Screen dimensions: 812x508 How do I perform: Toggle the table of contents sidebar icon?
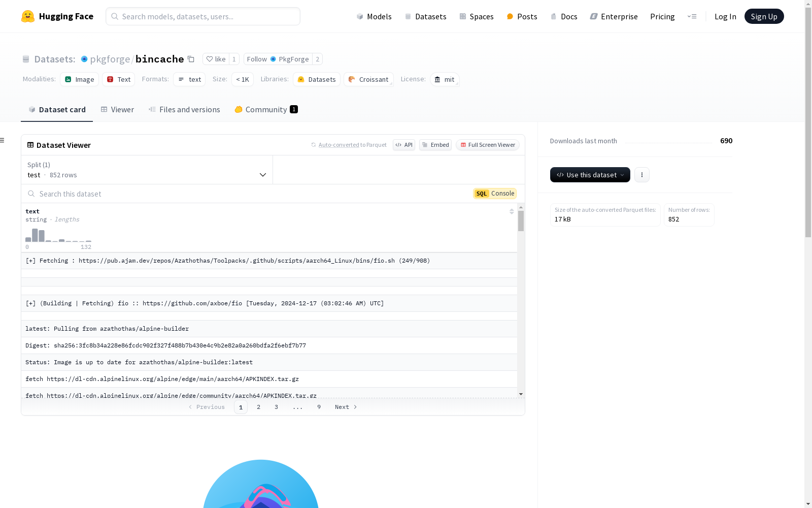click(3, 140)
